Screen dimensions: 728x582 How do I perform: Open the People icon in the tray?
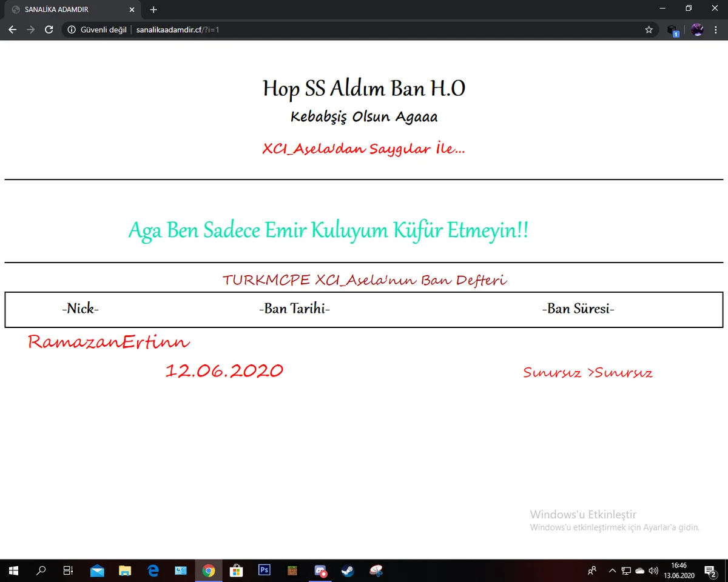[592, 570]
